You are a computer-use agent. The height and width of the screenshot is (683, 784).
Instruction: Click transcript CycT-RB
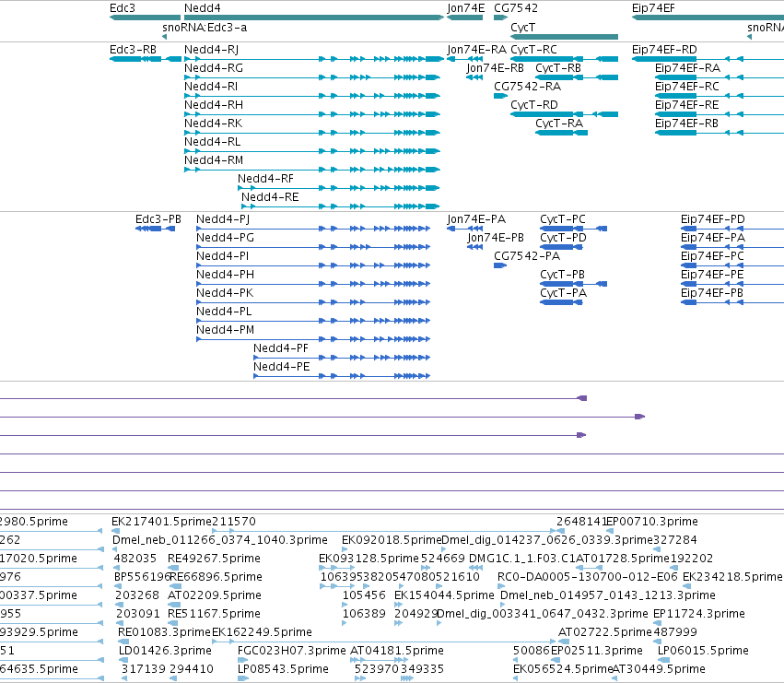(x=577, y=77)
